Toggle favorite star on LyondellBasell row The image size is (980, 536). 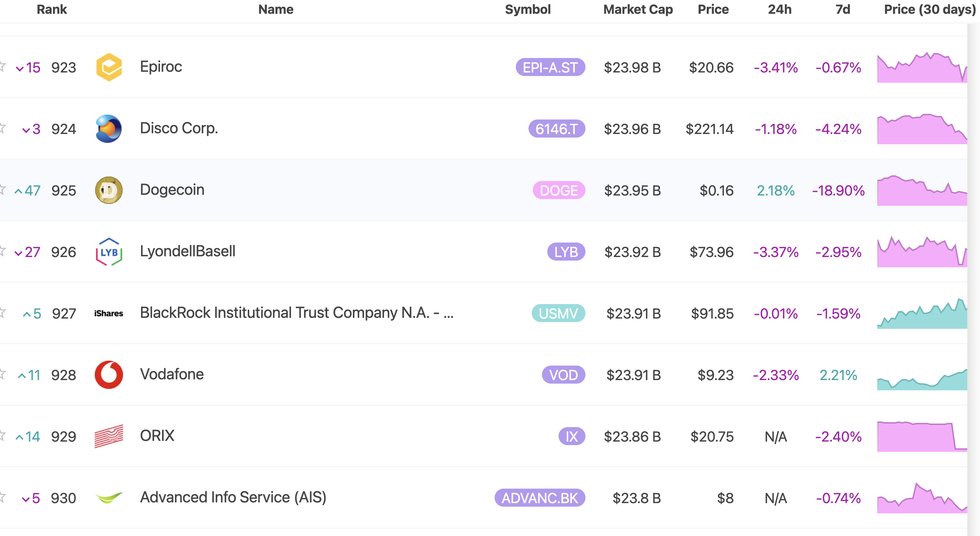pos(2,251)
